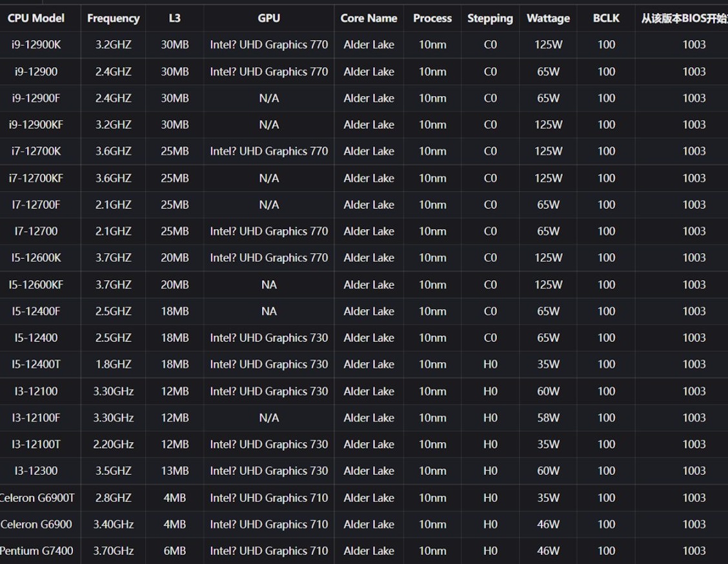Screen dimensions: 728x564
Task: Click the 3.40GHz frequency cell
Action: 114,524
